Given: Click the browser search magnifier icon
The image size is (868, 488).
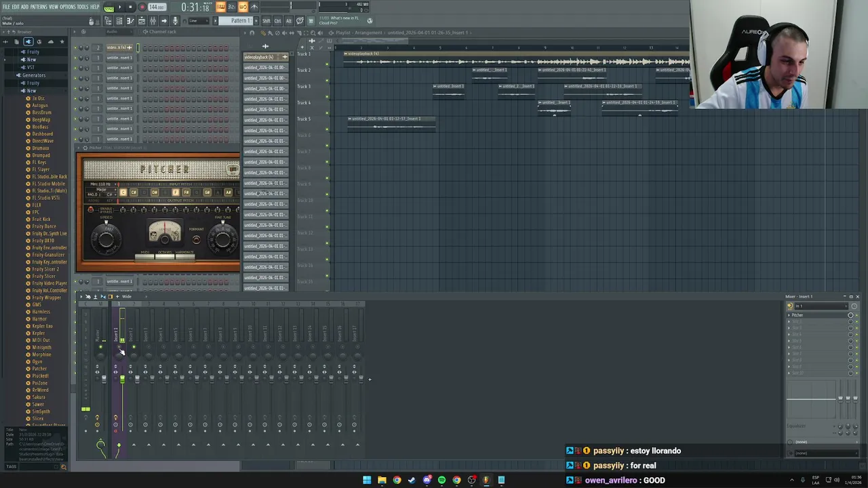Looking at the screenshot, I should click(x=64, y=466).
